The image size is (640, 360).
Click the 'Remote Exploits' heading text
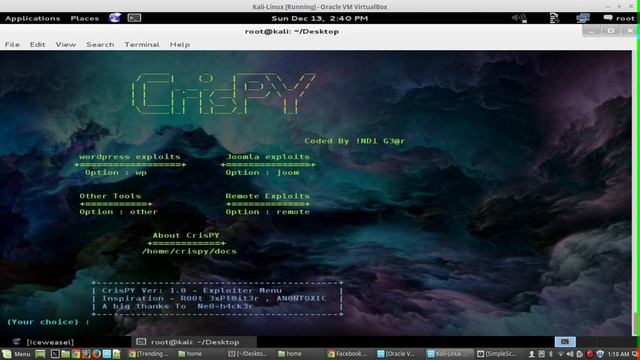pos(268,196)
